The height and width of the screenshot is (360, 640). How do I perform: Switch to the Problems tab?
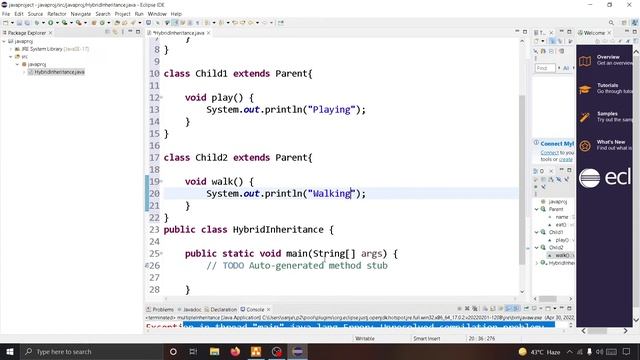click(160, 309)
